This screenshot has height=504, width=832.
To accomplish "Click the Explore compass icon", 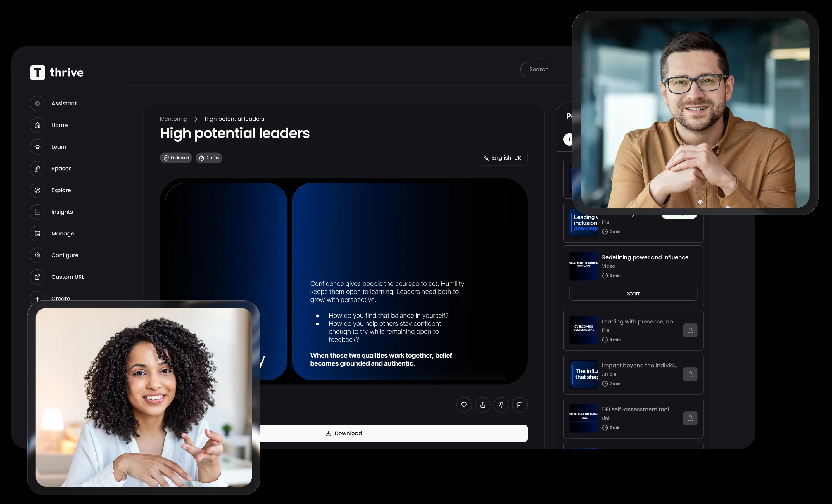I will point(37,190).
